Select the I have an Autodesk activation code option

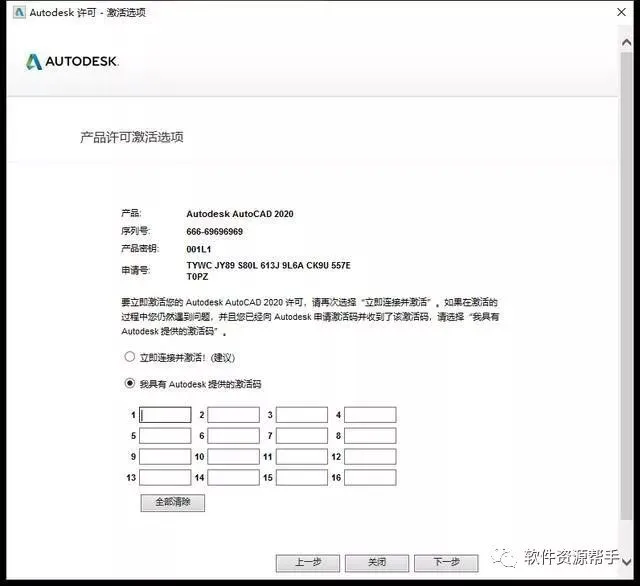130,383
